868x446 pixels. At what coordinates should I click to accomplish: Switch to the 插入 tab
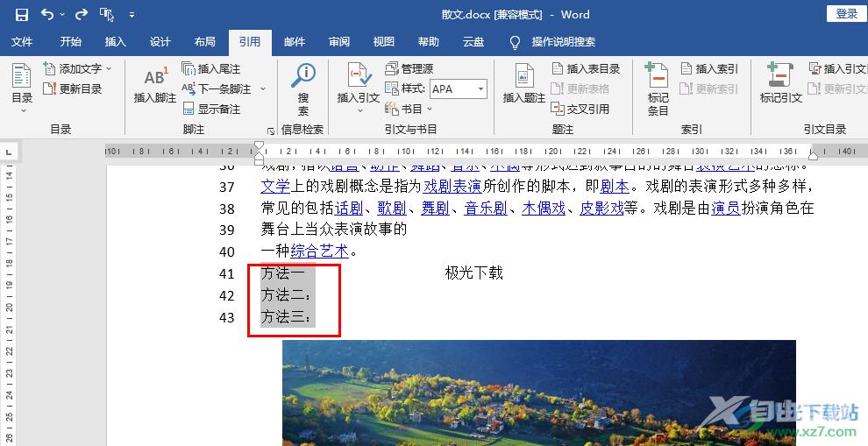[x=115, y=41]
